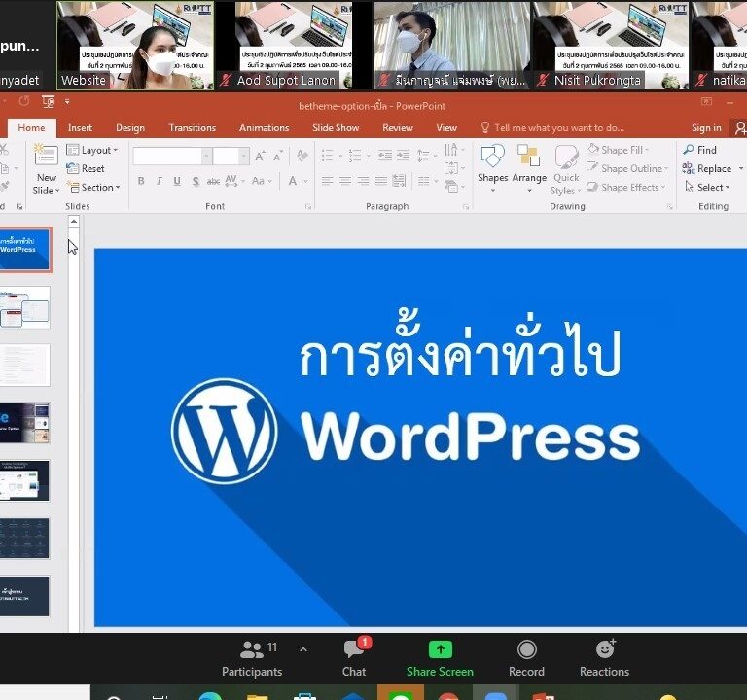The image size is (747, 700).
Task: Click Decrease Font Size icon
Action: tap(278, 156)
